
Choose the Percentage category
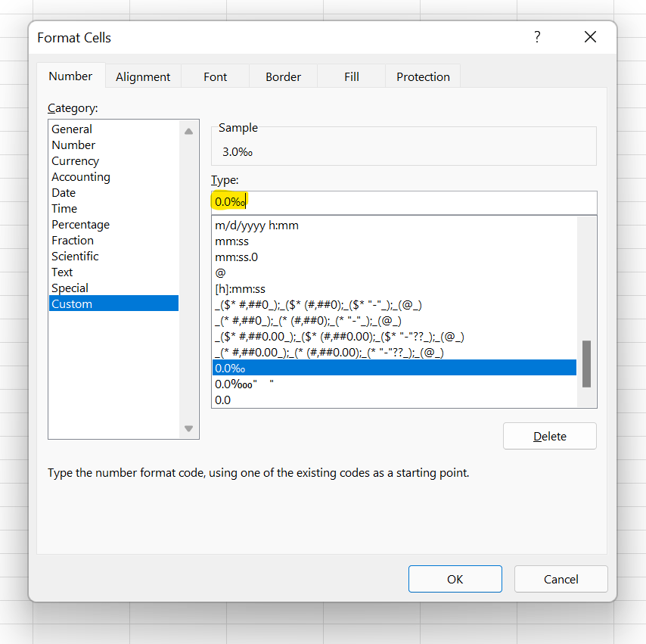[80, 224]
